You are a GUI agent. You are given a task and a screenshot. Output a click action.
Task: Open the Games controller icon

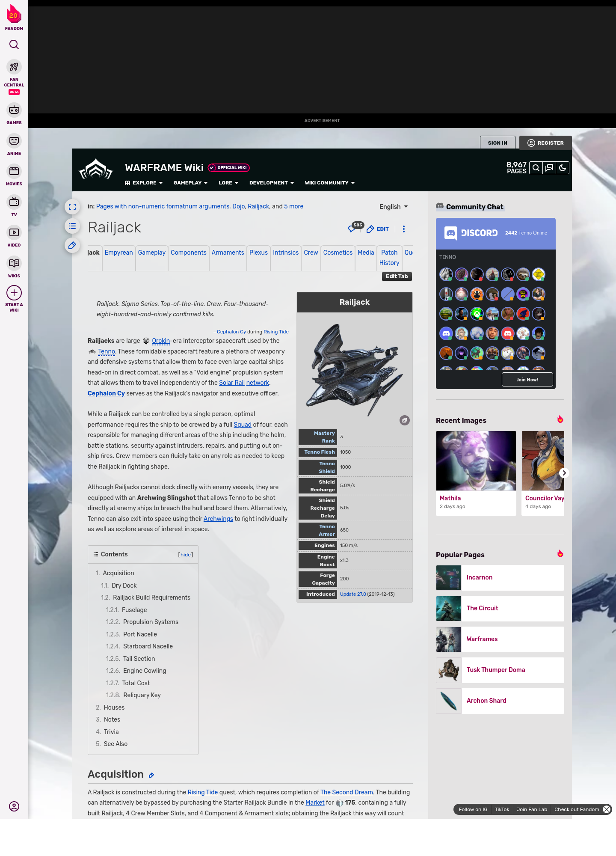[x=14, y=110]
